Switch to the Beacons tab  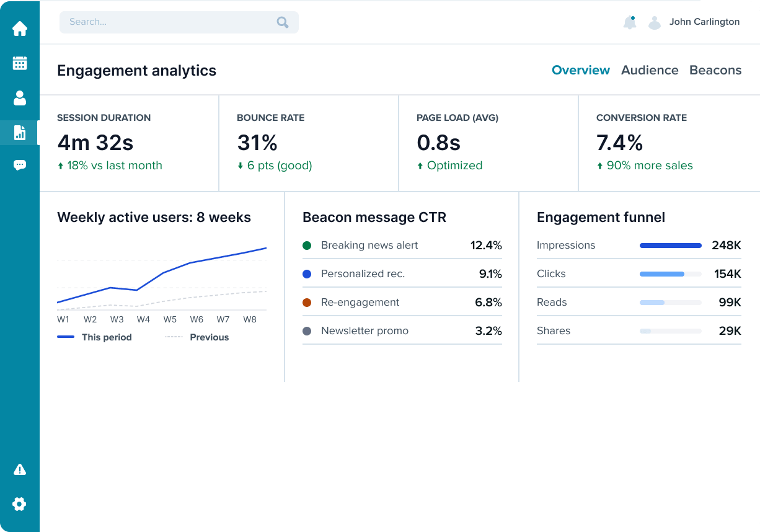[715, 71]
